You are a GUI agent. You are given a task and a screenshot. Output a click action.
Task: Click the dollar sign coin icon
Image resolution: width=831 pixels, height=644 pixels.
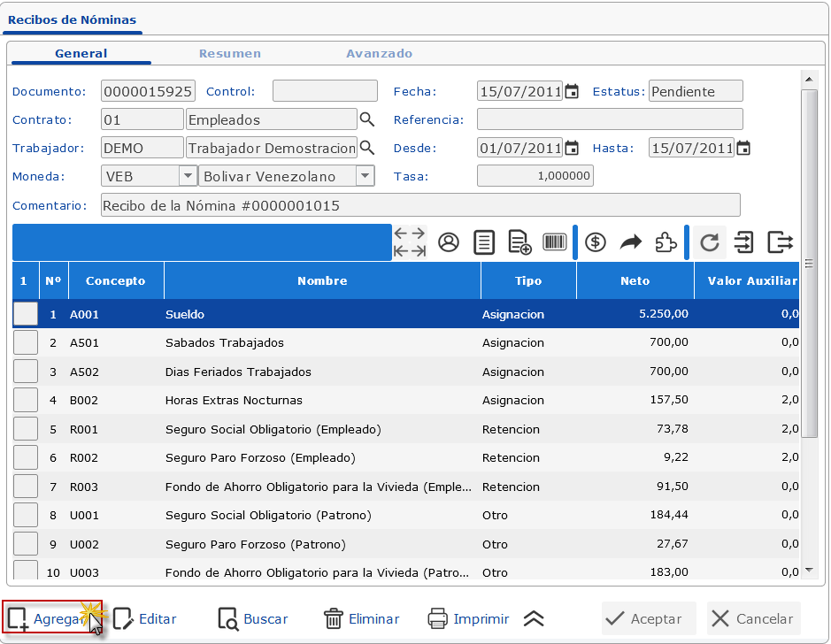[x=596, y=242]
